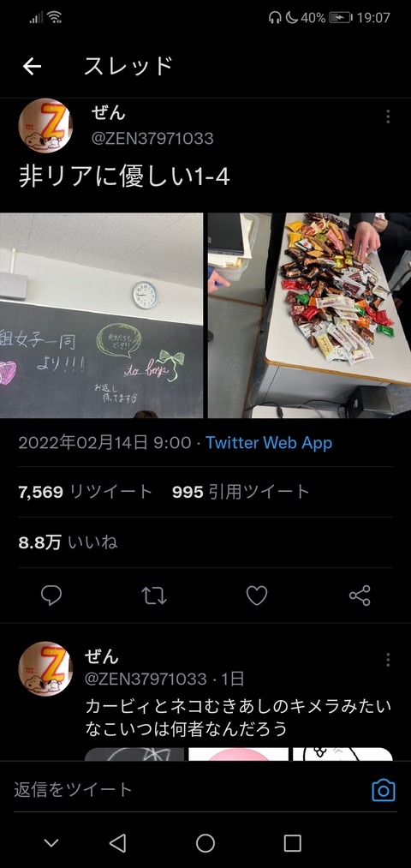This screenshot has width=411, height=868.
Task: Like the tweet with the heart icon
Action: [x=257, y=596]
